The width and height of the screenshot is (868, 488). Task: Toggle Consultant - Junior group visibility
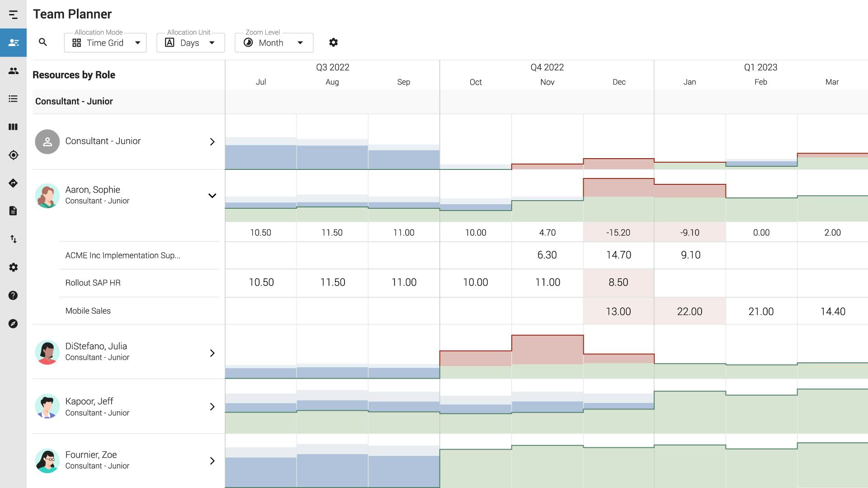[x=74, y=101]
